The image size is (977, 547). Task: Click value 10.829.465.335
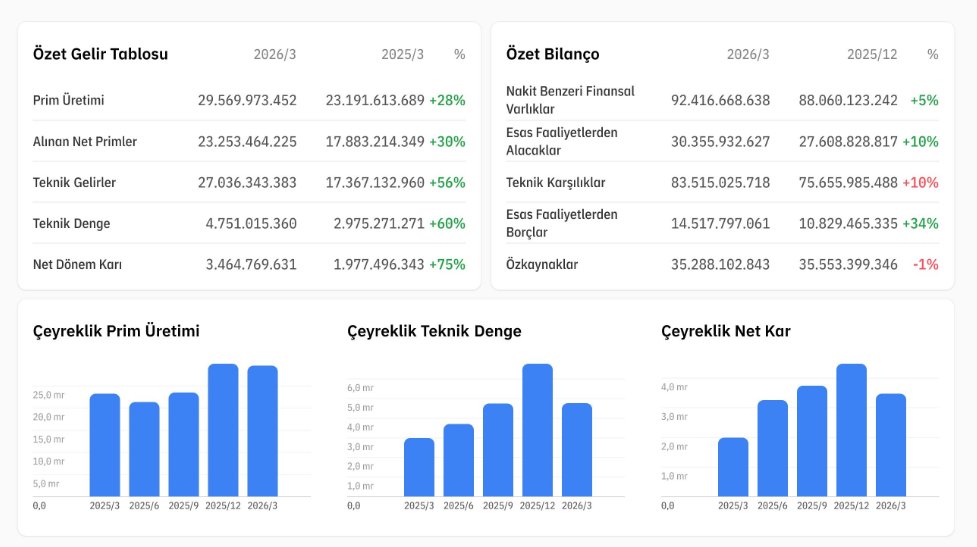[848, 224]
